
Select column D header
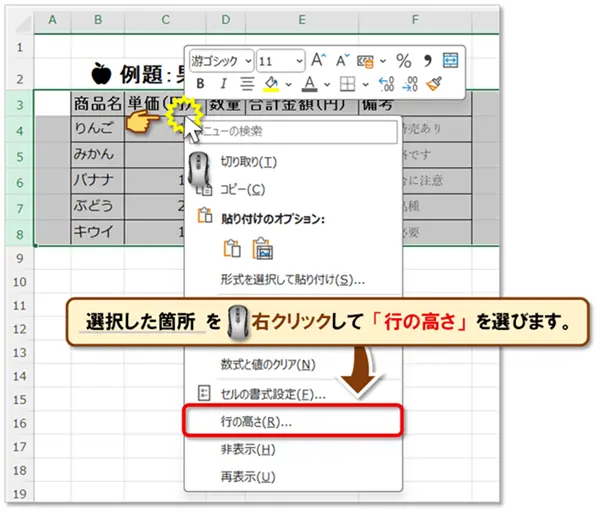point(226,20)
